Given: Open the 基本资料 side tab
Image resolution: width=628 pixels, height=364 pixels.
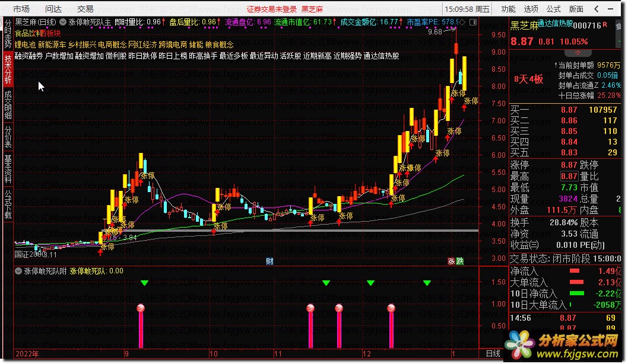Looking at the screenshot, I should click(x=8, y=168).
